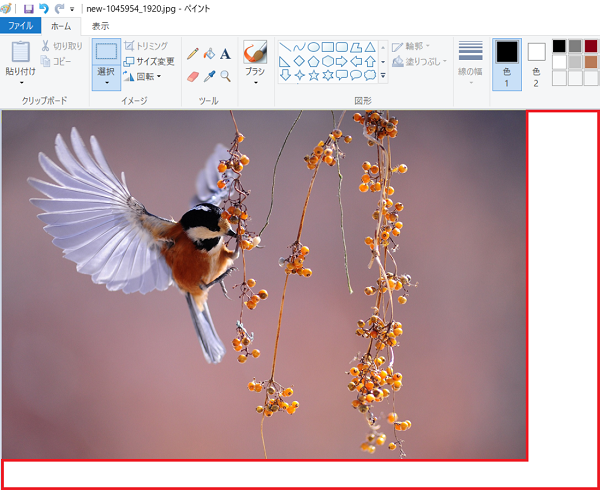Select the Text tool (A icon)

225,54
